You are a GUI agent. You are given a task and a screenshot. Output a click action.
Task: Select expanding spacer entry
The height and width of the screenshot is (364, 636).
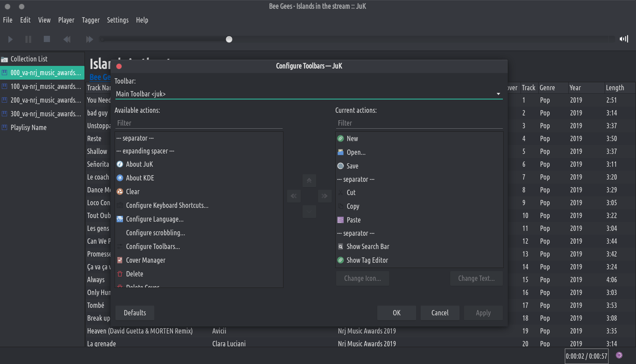pyautogui.click(x=199, y=151)
